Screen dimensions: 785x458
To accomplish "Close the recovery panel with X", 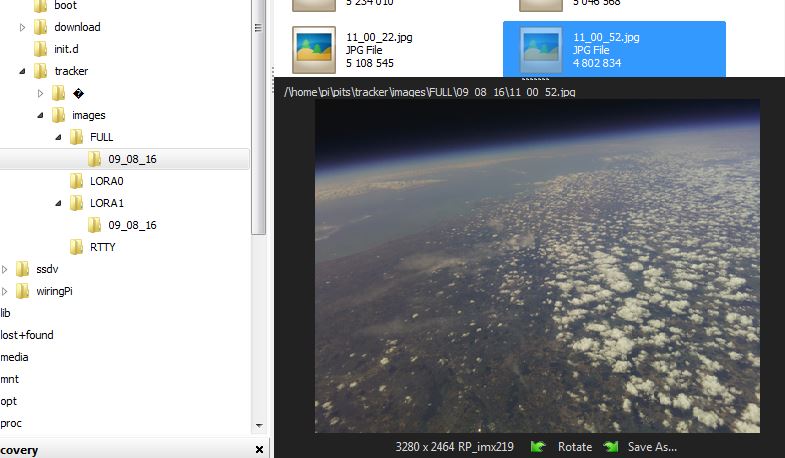I will [x=259, y=449].
